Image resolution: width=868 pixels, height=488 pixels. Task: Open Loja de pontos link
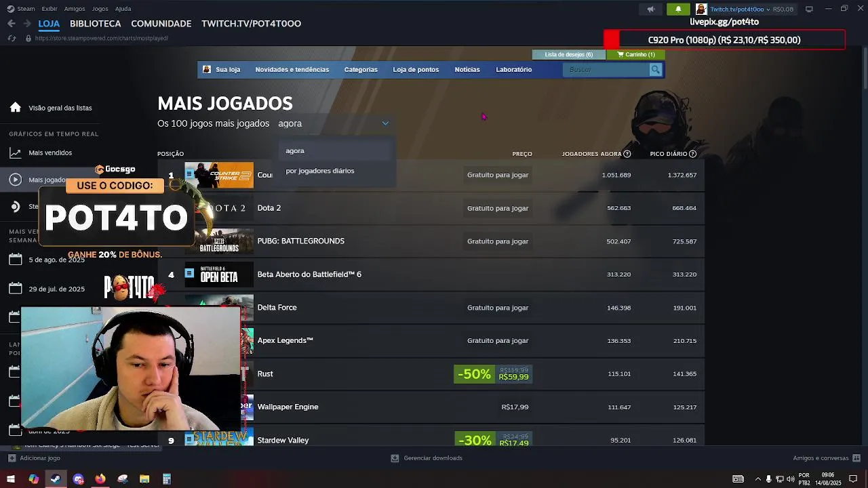416,69
